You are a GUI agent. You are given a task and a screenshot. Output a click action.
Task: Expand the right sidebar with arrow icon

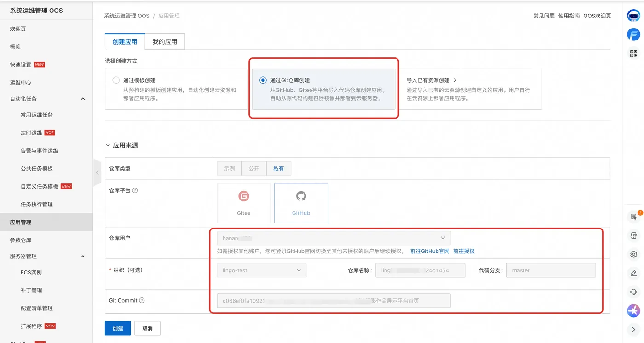pos(633,329)
